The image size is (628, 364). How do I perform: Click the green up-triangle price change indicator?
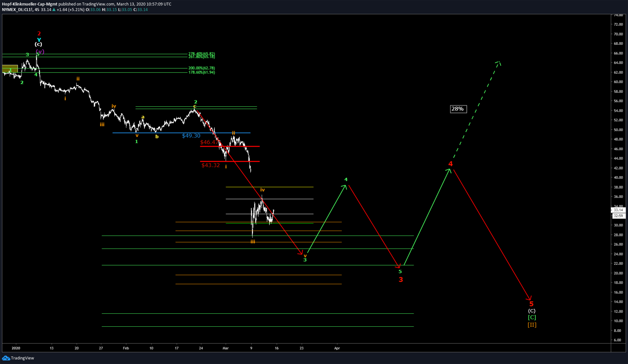(x=54, y=10)
